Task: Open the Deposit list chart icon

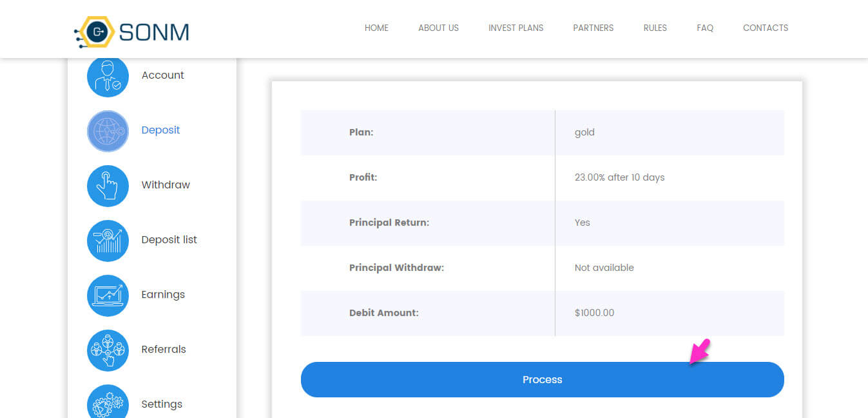Action: 108,239
